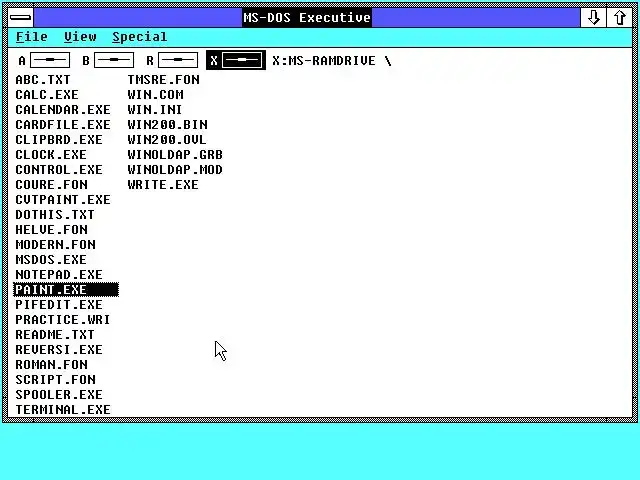Select WIN200.BIN
Screen dimensions: 640x480
[x=167, y=125]
